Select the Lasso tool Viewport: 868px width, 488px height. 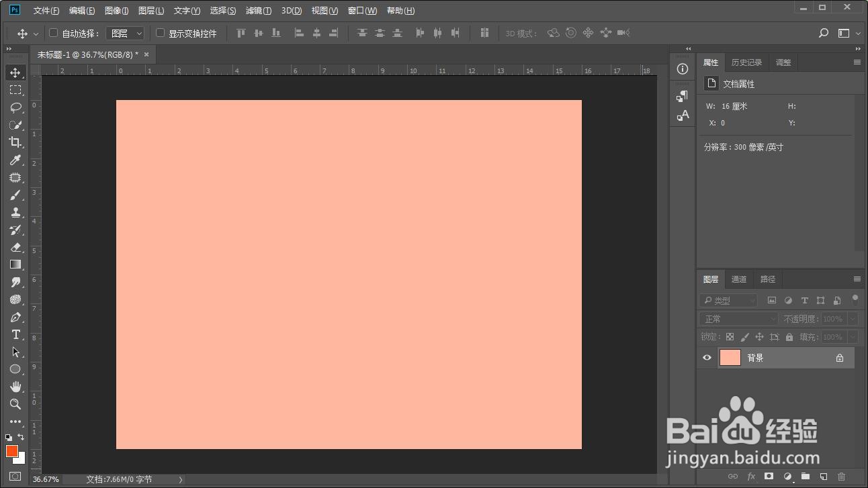15,107
